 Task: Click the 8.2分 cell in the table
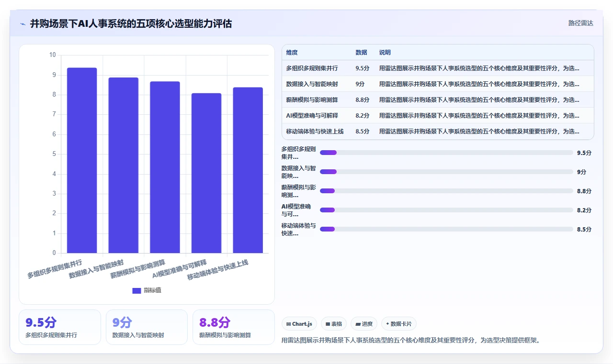pos(363,116)
